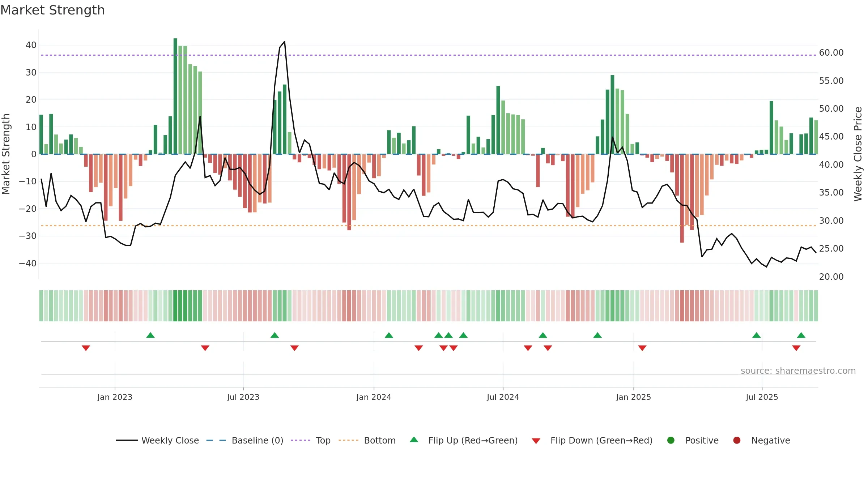Click the Jan 2023 axis label
This screenshot has height=488, width=868.
point(115,397)
